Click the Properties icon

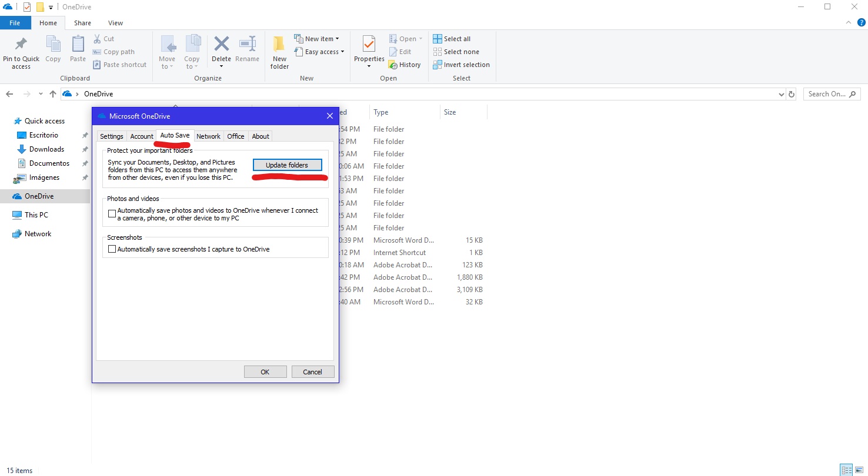click(x=369, y=45)
